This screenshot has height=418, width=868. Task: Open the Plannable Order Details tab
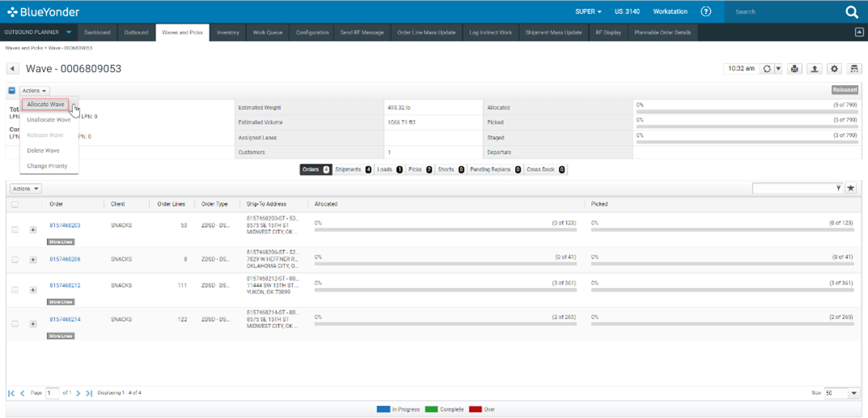(x=663, y=32)
